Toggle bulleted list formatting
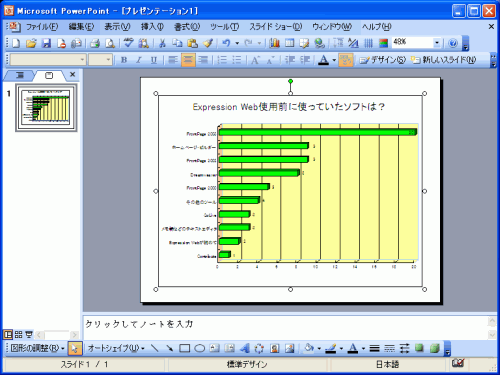 point(237,60)
